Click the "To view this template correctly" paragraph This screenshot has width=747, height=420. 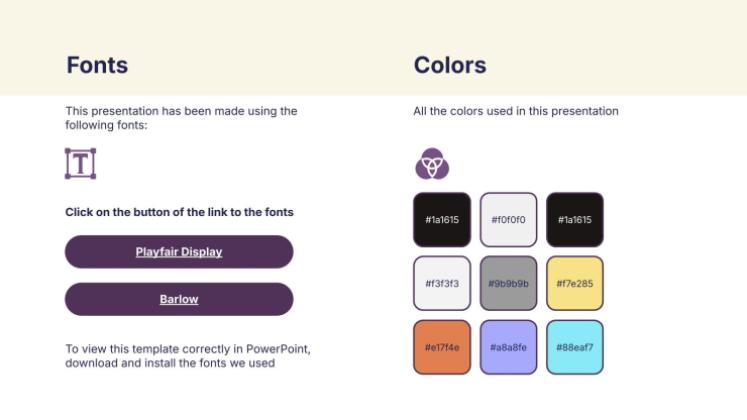pyautogui.click(x=188, y=356)
